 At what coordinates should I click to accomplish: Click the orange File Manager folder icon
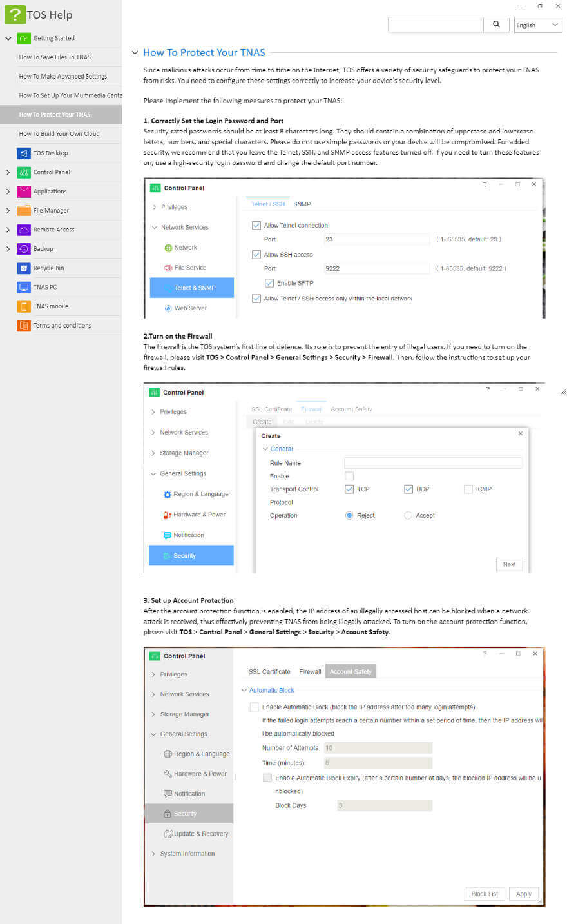[24, 210]
